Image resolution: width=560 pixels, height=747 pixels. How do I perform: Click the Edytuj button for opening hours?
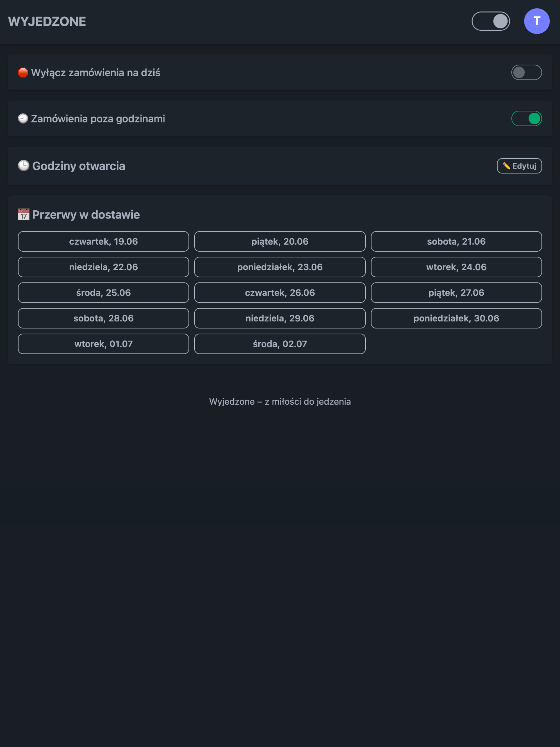pyautogui.click(x=519, y=166)
